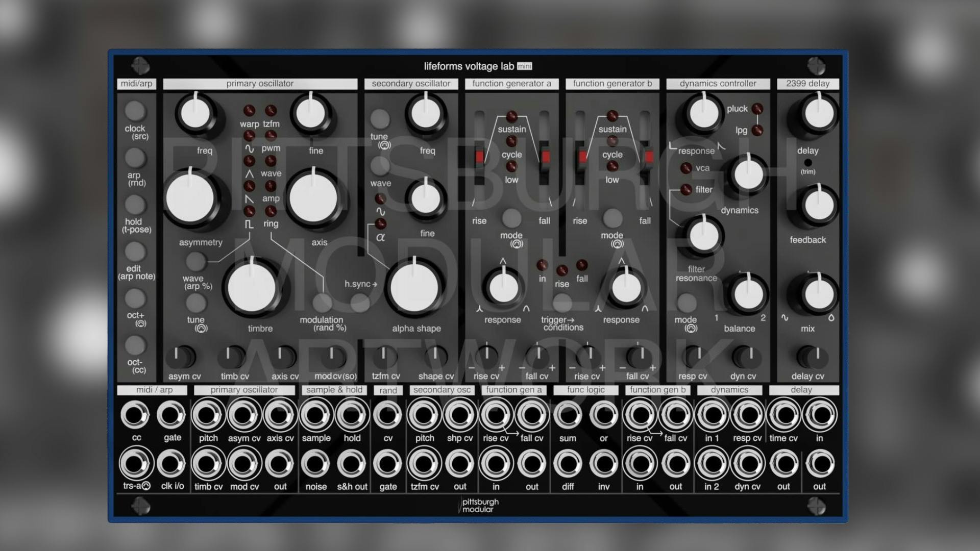
Task: Click the dynamics knob
Action: point(748,175)
